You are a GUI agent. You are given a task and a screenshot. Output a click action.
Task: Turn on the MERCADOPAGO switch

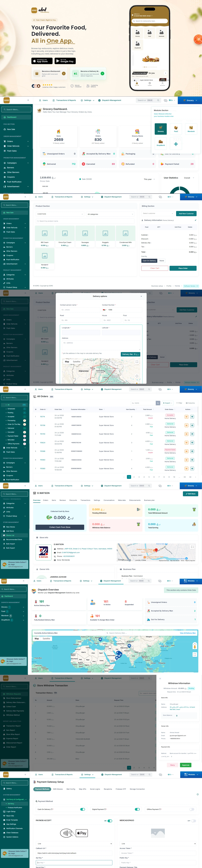coord(194,821)
